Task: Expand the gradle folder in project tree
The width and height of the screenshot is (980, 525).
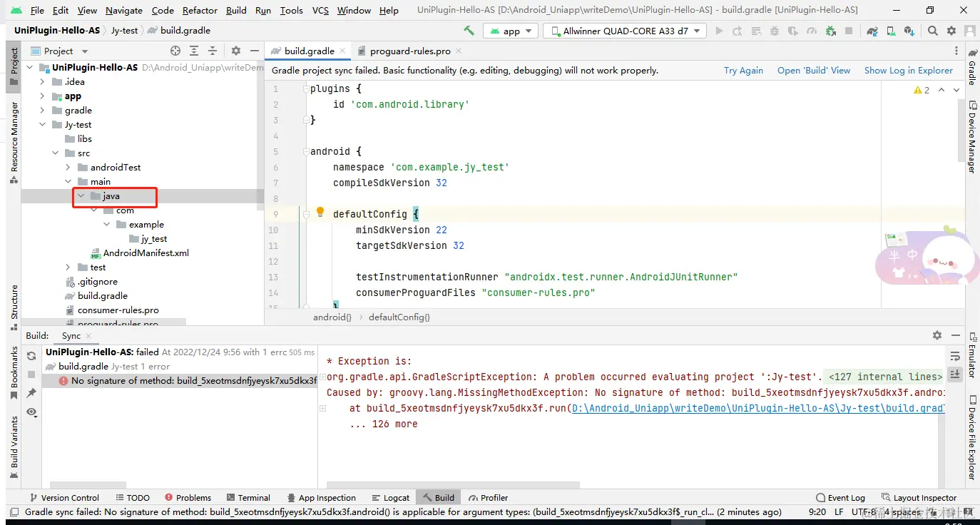Action: 43,111
